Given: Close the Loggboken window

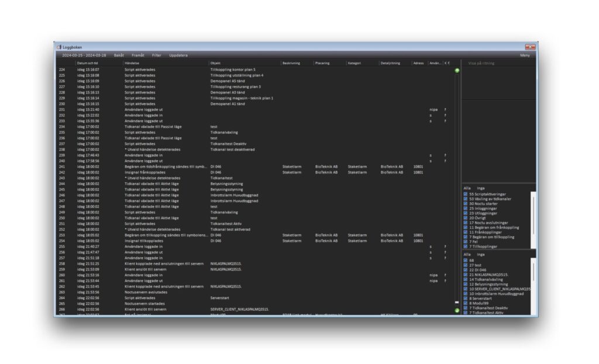Looking at the screenshot, I should (x=530, y=47).
